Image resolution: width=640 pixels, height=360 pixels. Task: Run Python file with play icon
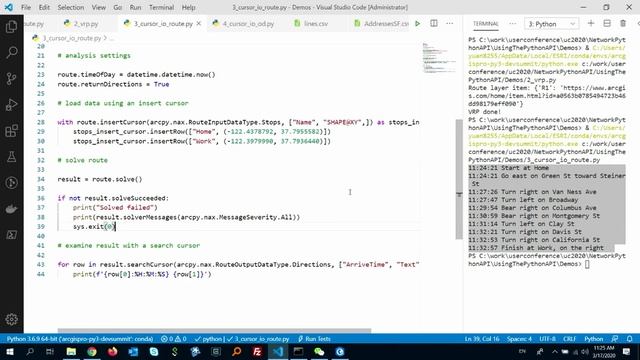point(418,24)
